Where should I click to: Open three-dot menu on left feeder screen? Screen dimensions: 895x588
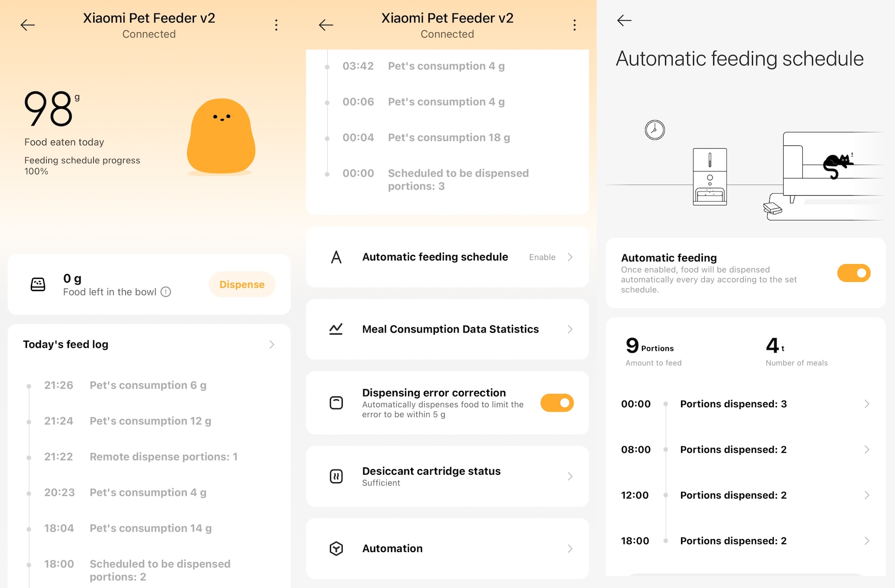(x=276, y=25)
